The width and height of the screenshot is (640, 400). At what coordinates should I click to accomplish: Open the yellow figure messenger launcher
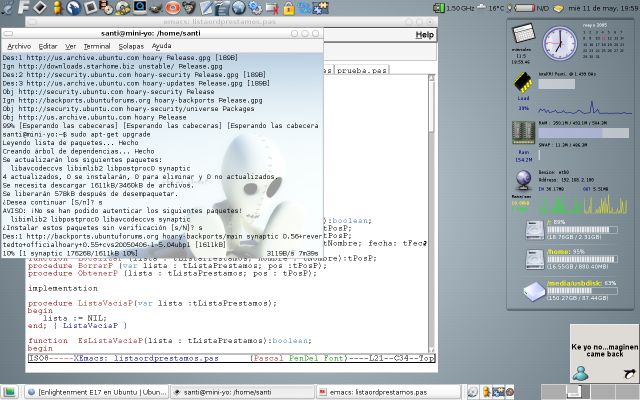tap(58, 7)
